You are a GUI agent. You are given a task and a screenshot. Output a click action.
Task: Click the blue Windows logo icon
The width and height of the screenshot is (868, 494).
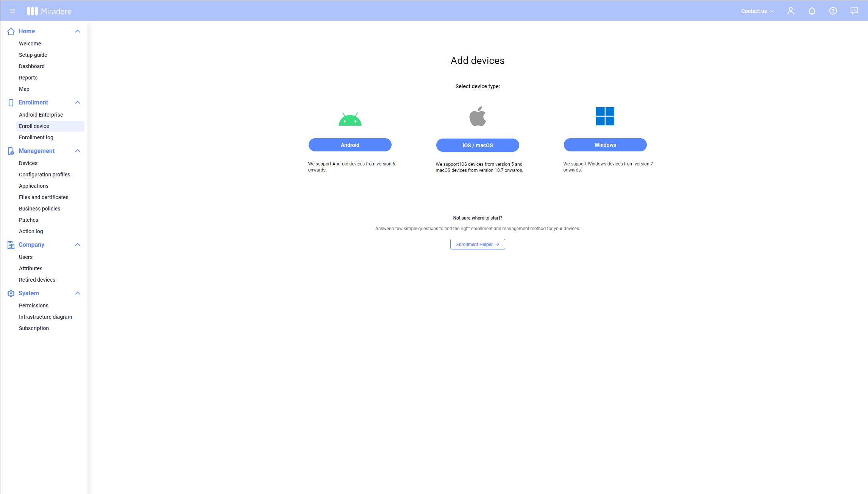click(605, 116)
